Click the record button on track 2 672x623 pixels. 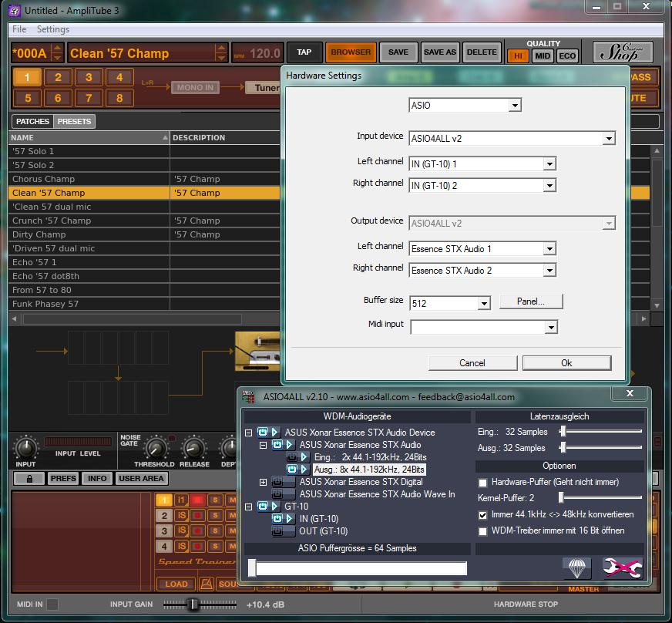click(197, 515)
